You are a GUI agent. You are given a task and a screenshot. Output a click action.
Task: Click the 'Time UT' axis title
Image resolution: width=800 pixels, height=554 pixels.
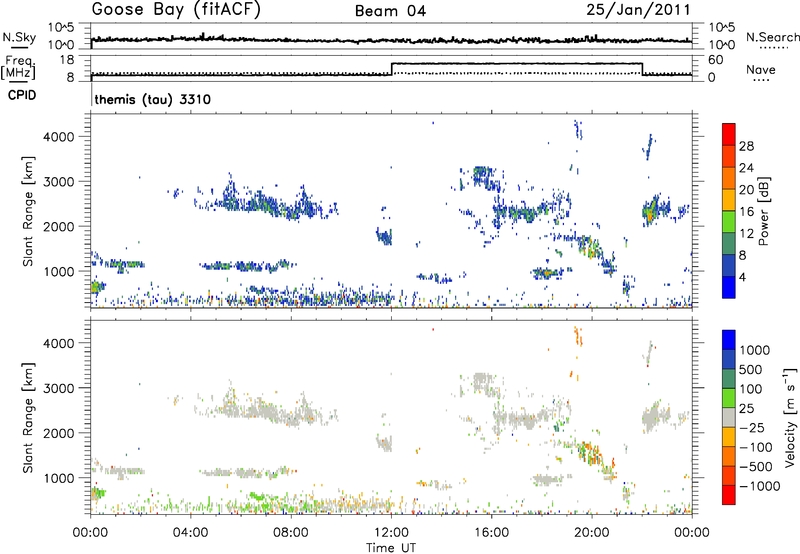coord(391,548)
